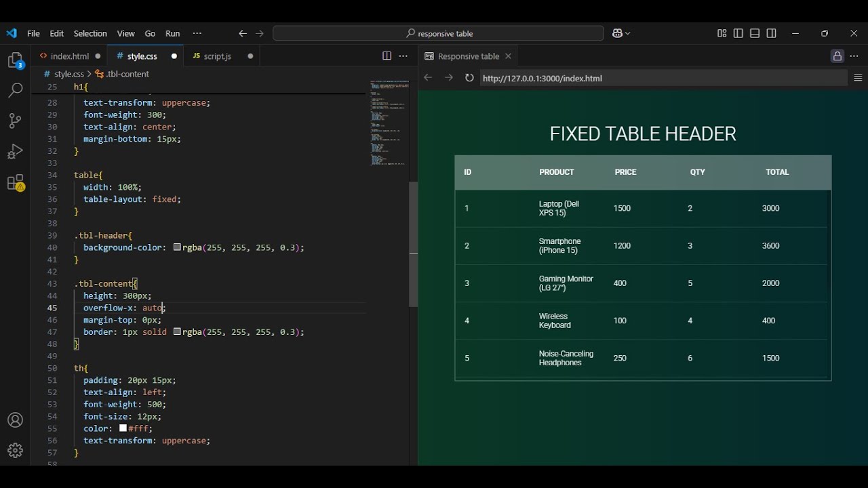Open the Extensions view

point(16,182)
